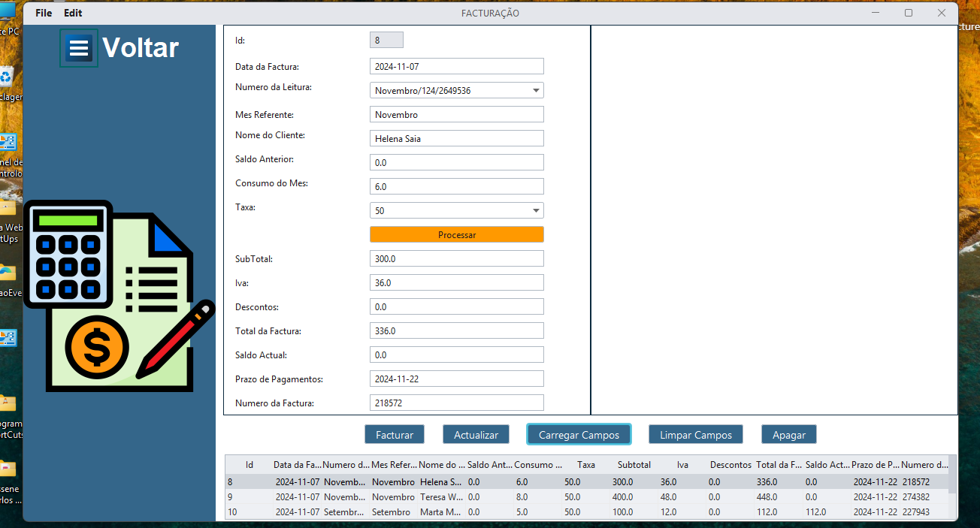Click the hamburger menu icon beside Voltar

pos(79,48)
